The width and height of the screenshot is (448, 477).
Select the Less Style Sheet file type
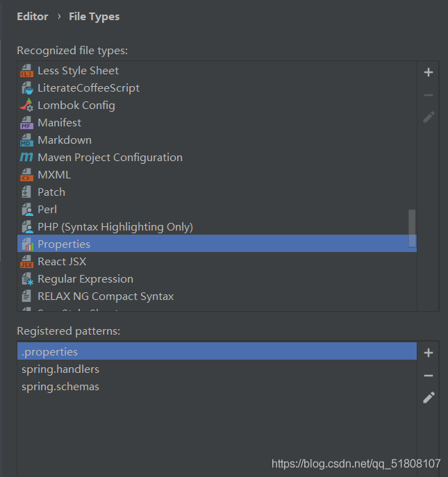point(78,71)
